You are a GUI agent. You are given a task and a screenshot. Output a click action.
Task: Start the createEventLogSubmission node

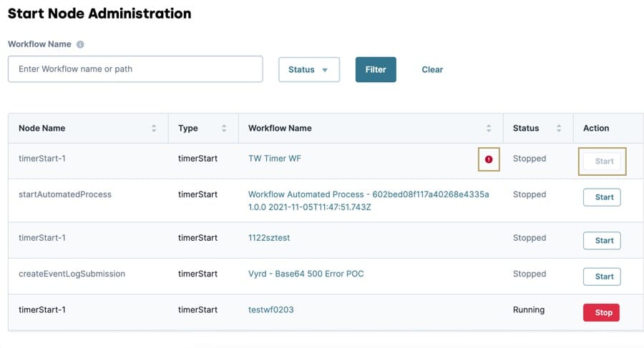602,277
